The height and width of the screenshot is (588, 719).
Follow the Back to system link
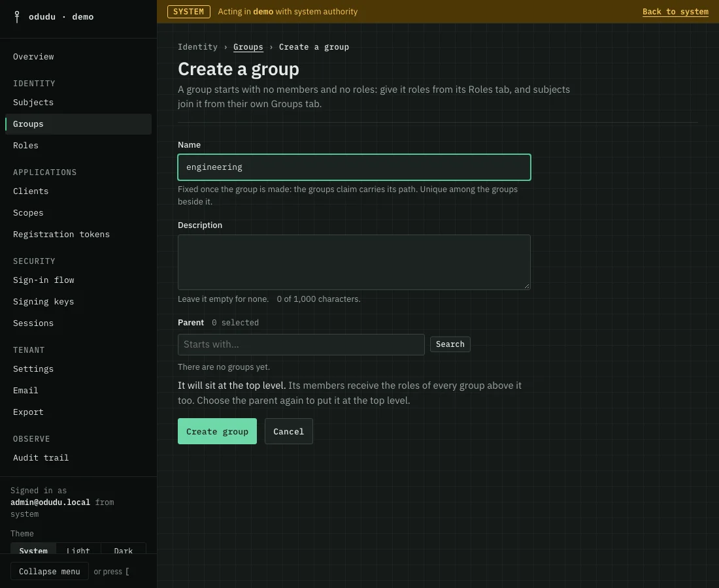[x=675, y=12]
